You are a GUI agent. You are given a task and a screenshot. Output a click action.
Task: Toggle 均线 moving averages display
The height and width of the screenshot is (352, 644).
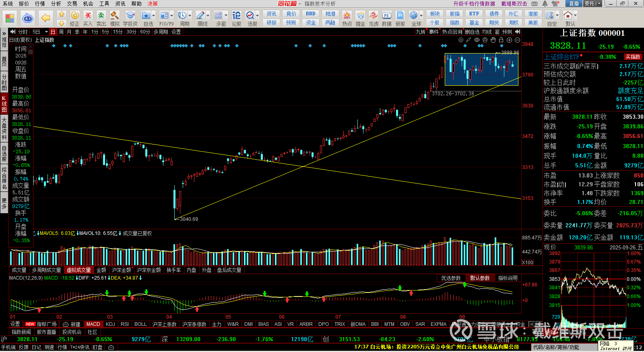point(487,32)
